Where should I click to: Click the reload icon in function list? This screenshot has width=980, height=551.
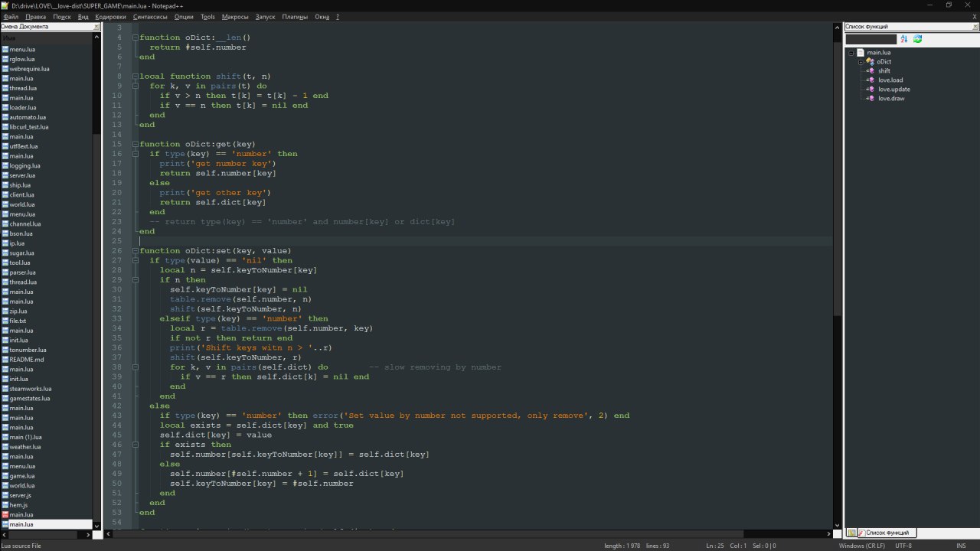[917, 39]
